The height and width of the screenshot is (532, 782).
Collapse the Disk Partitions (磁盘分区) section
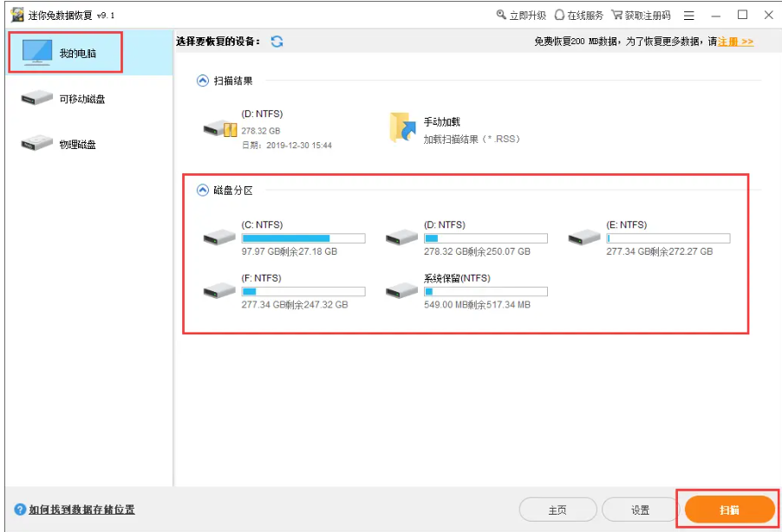[x=203, y=190]
